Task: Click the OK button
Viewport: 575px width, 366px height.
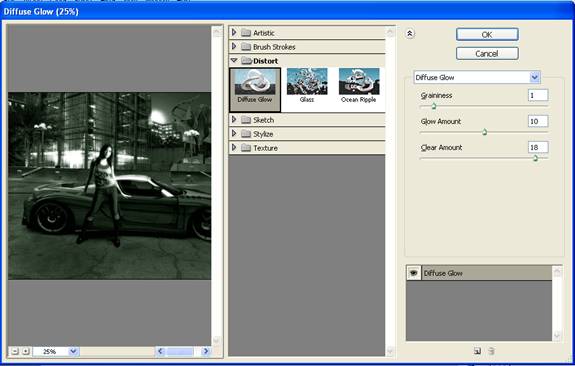Action: click(x=487, y=34)
